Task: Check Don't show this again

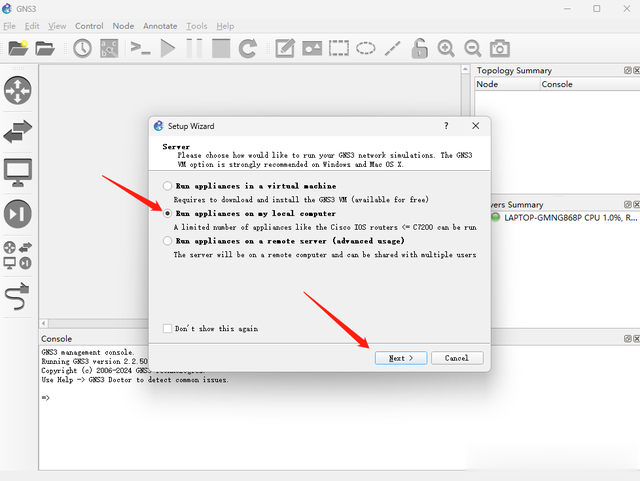Action: point(167,328)
